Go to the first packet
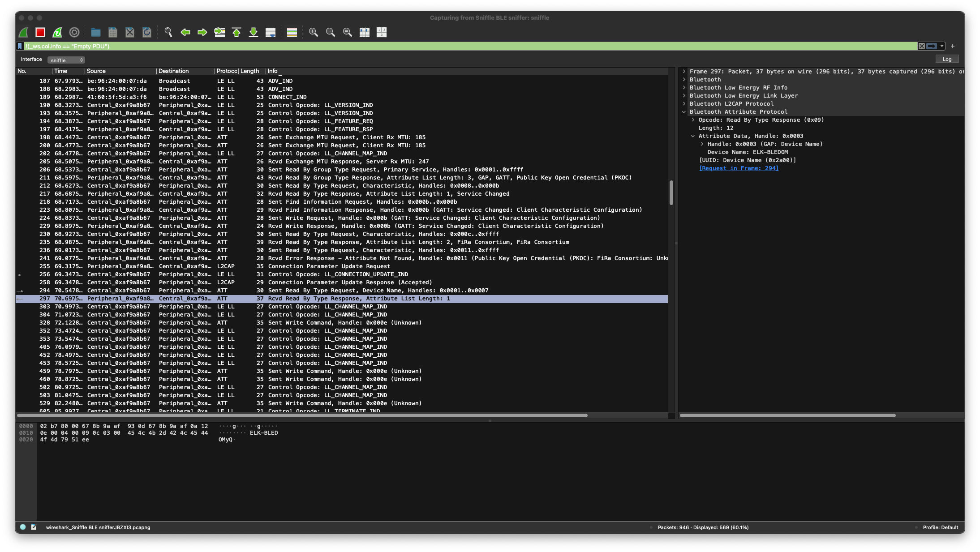The height and width of the screenshot is (552, 980). click(236, 32)
